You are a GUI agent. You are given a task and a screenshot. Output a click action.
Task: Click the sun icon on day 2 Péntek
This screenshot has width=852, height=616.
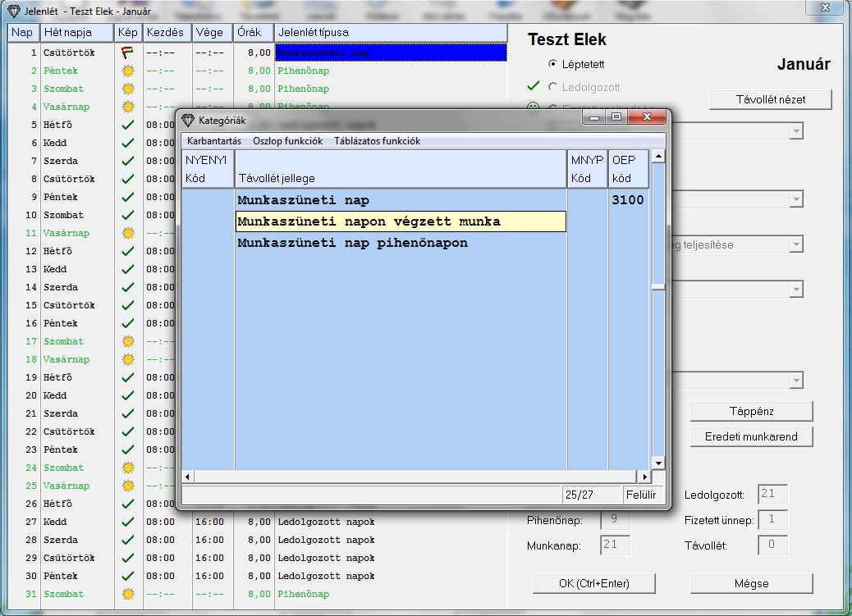point(127,71)
